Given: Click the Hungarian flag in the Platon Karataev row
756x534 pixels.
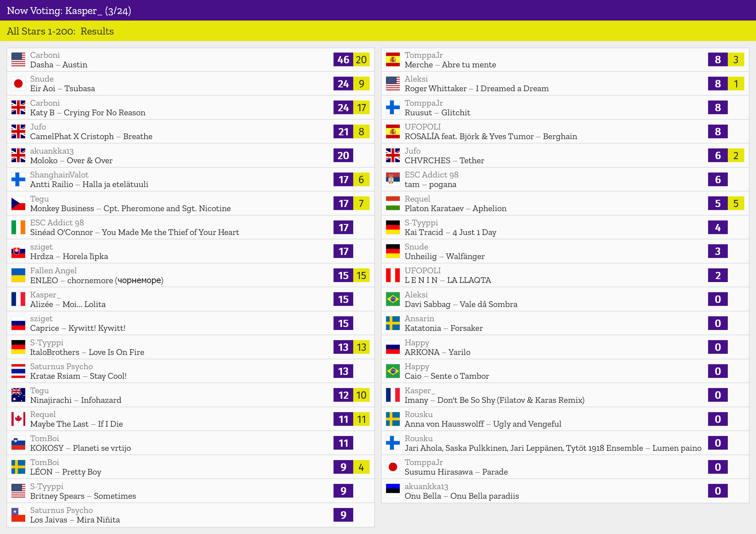Looking at the screenshot, I should click(x=393, y=203).
